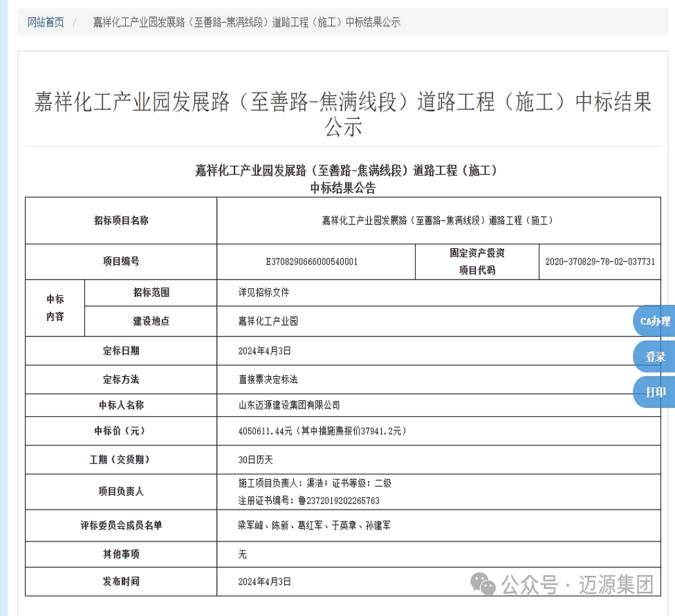Click the 项目负责人 label cell

[121, 492]
